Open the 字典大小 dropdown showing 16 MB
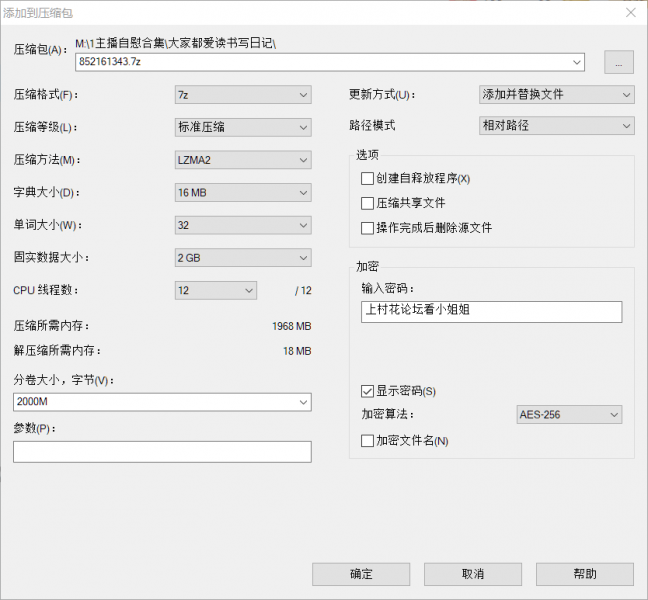This screenshot has width=648, height=600. tap(243, 193)
